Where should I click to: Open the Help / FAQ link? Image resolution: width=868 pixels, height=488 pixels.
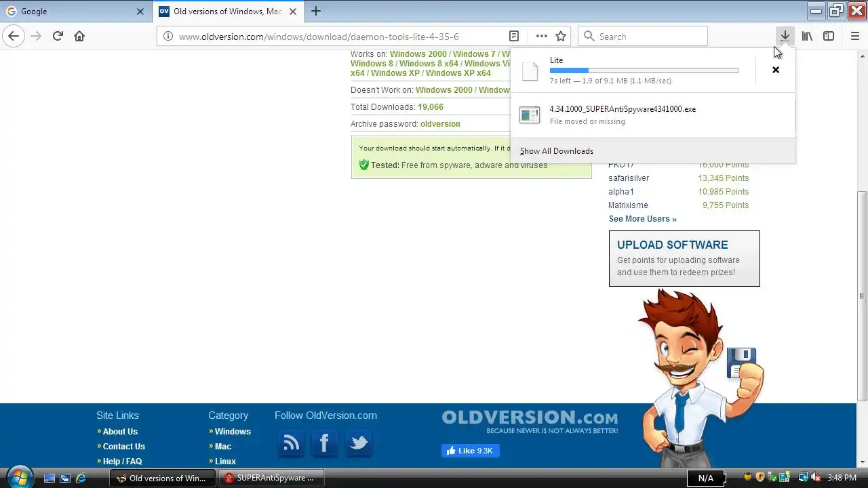click(x=122, y=462)
